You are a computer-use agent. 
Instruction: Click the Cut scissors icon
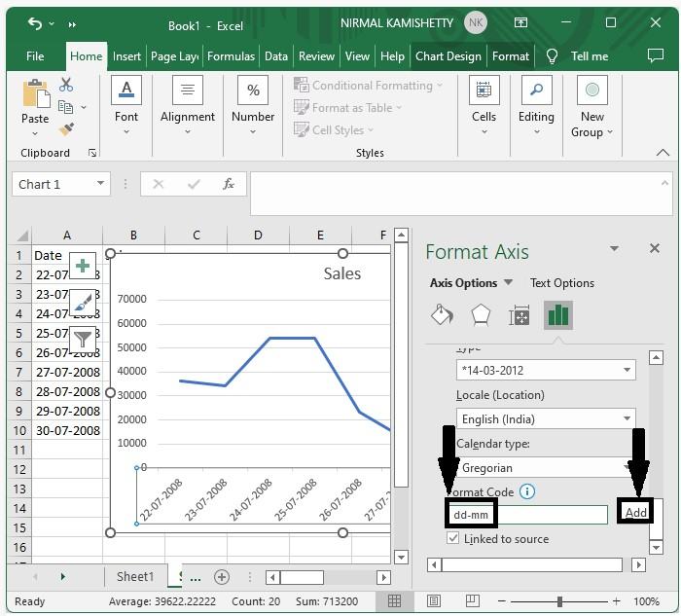(x=66, y=86)
